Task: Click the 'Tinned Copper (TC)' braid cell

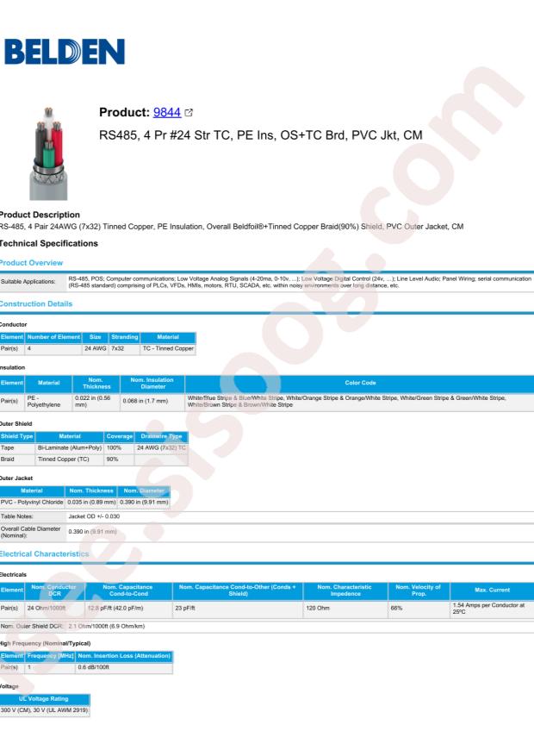Action: coord(70,459)
